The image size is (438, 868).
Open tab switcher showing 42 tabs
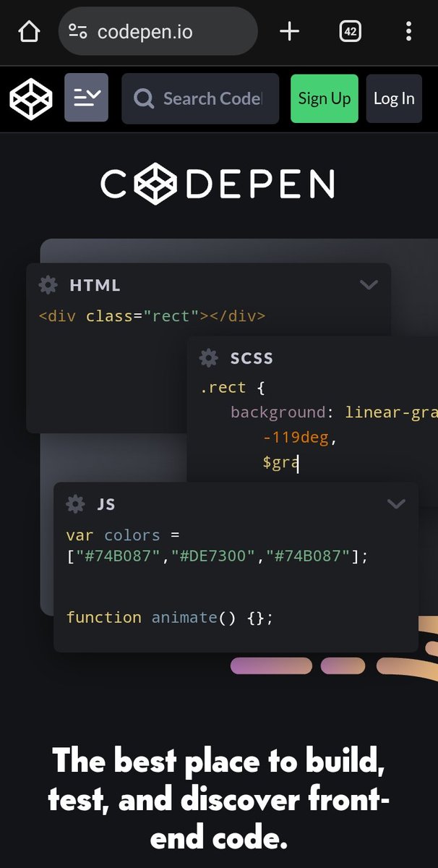point(350,31)
